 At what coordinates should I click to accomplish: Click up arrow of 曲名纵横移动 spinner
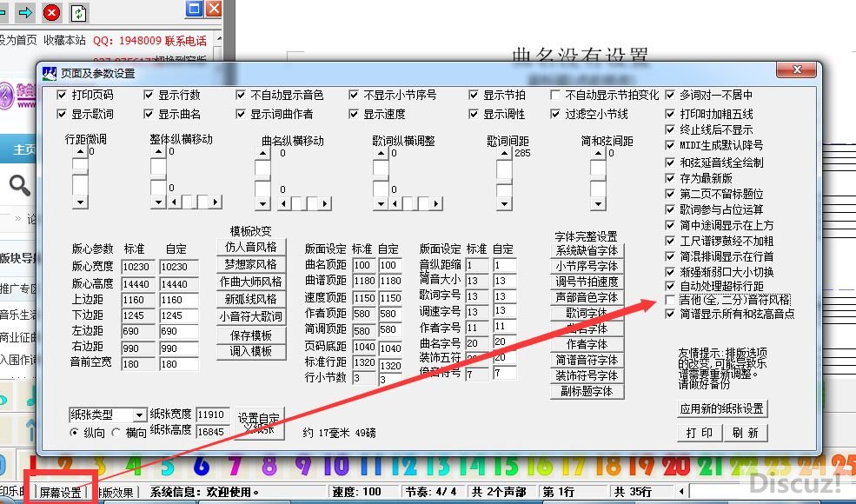tap(262, 154)
